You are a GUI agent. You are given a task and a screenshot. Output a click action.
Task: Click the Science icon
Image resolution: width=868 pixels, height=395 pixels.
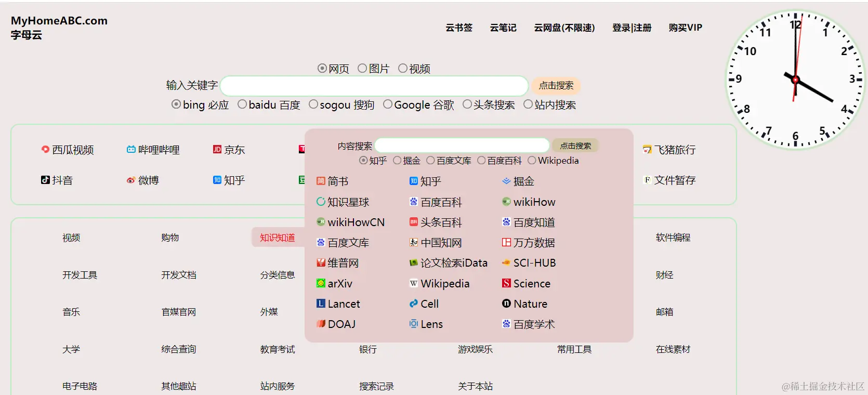506,283
